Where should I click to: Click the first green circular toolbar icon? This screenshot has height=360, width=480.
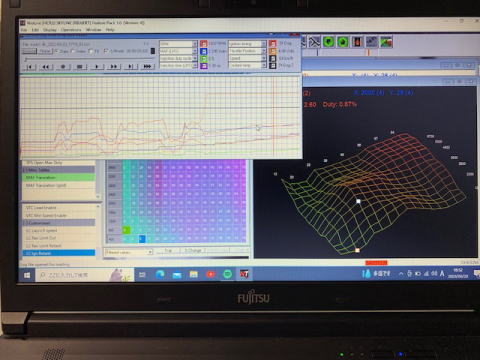[329, 42]
